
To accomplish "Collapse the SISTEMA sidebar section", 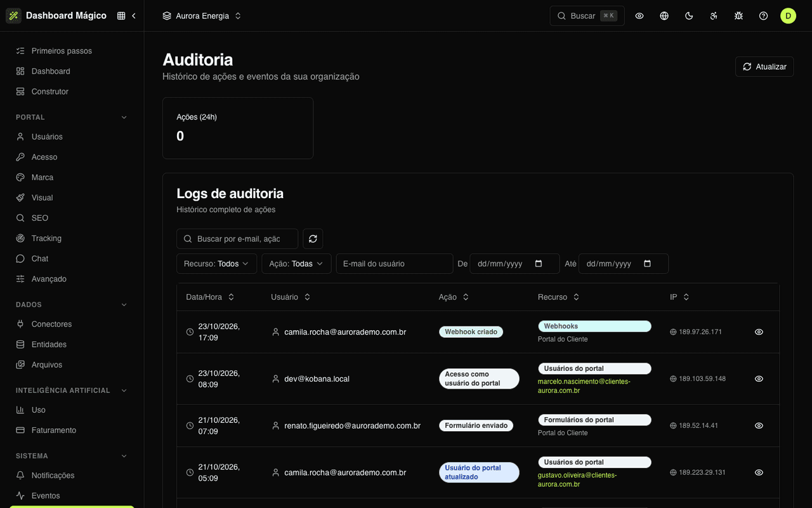I will [72, 456].
